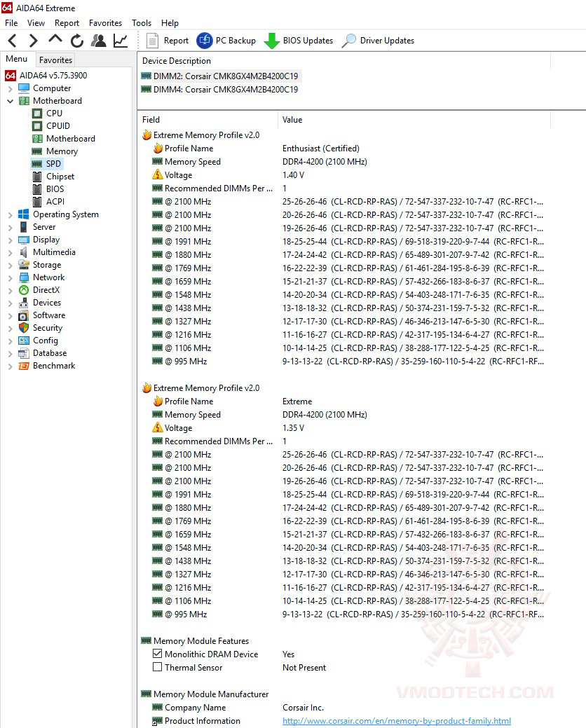
Task: Switch to the Menu tab
Action: [17, 59]
